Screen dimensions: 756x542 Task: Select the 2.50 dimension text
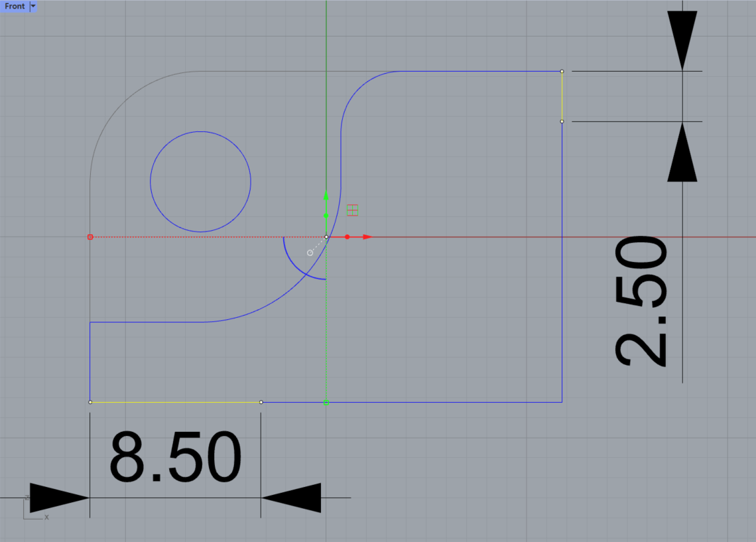[x=641, y=301]
